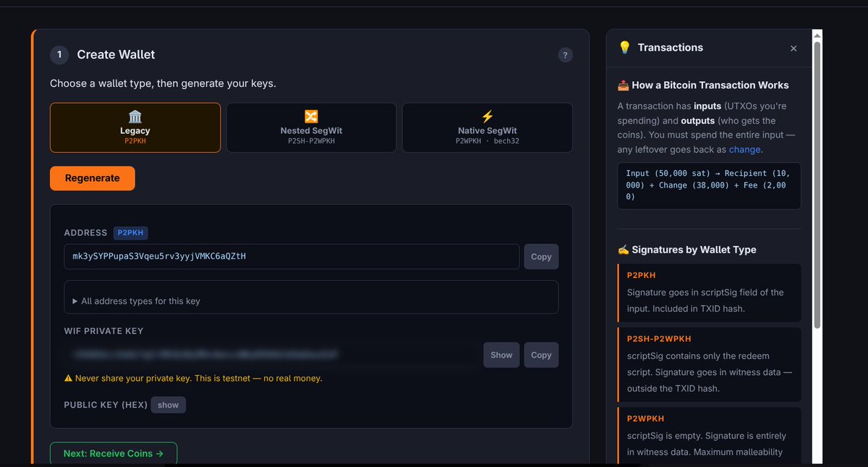868x467 pixels.
Task: Click the Signatures by Wallet Type heading
Action: point(694,250)
